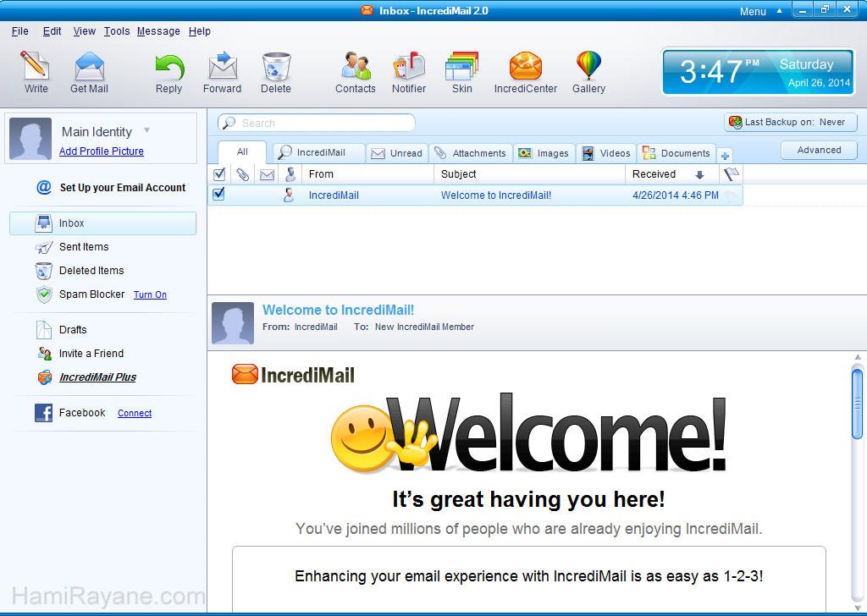Screen dimensions: 867x616
Task: Flag the Welcome to IncrediMail message
Action: coord(731,195)
